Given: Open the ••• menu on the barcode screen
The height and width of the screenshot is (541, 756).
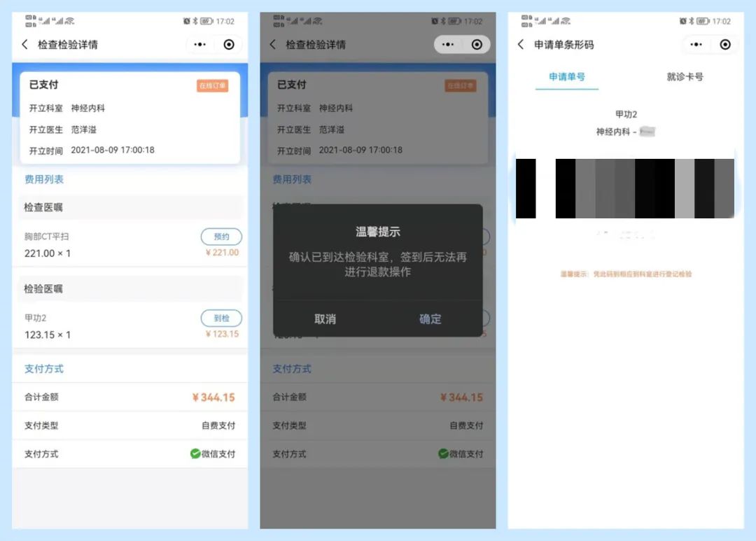Looking at the screenshot, I should tap(695, 44).
